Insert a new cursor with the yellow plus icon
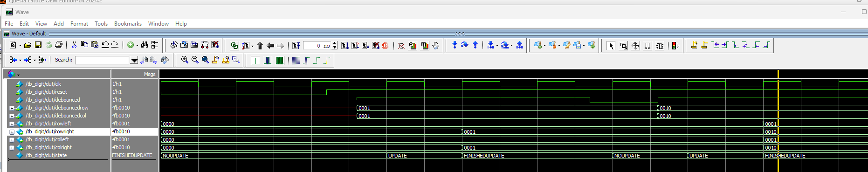Screen dimensions: 868x172 click(x=694, y=45)
